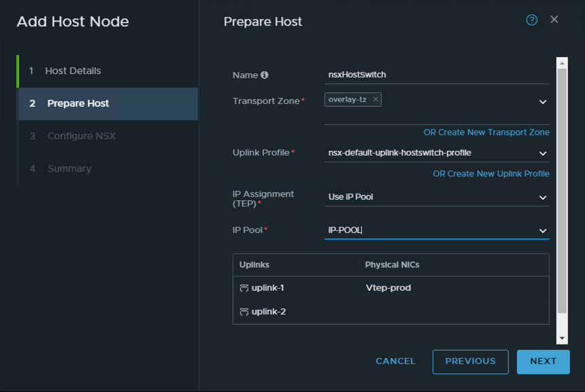
Task: Click the Use IP Pool value
Action: [x=351, y=197]
